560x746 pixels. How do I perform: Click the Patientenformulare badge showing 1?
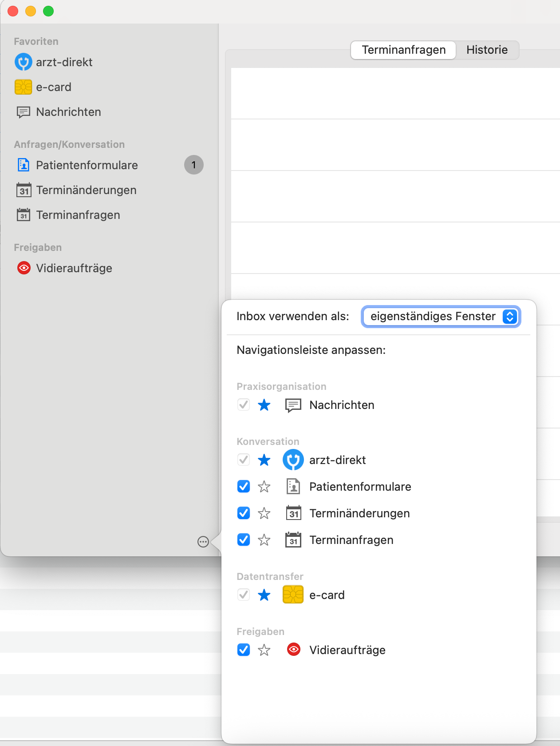coord(194,165)
